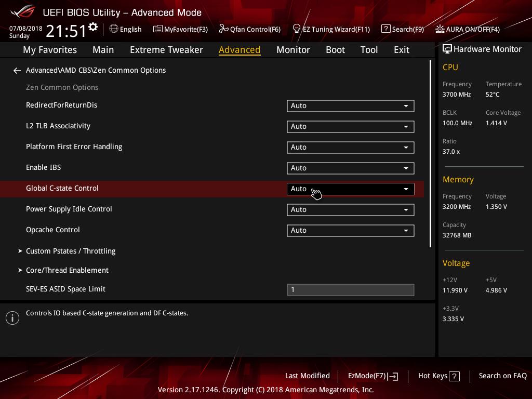Click SEV-ES ASID Space Limit field
The height and width of the screenshot is (399, 532).
click(x=351, y=290)
